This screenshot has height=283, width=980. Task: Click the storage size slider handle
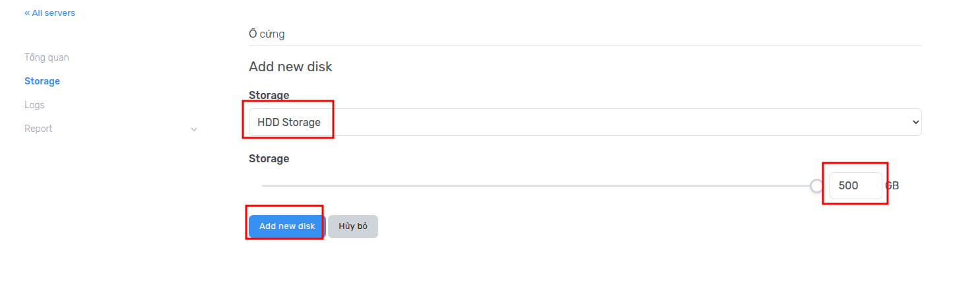(x=816, y=186)
